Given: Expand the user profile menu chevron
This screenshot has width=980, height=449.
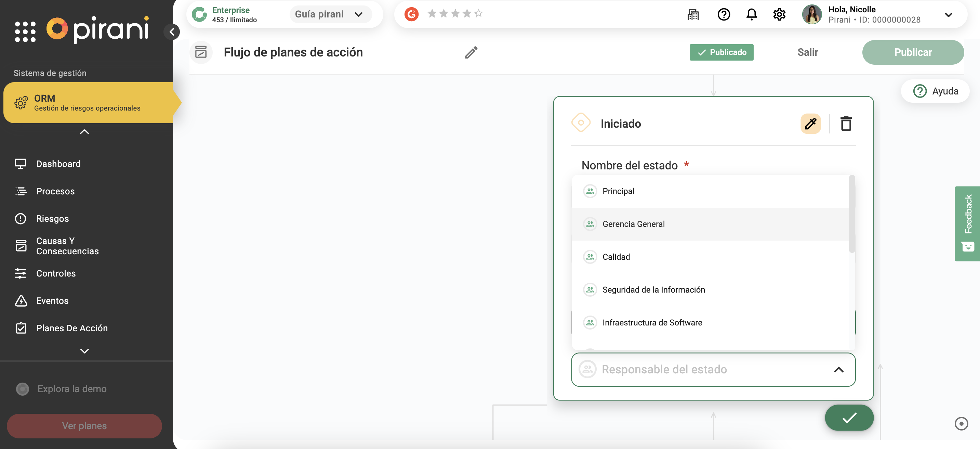Looking at the screenshot, I should 948,14.
